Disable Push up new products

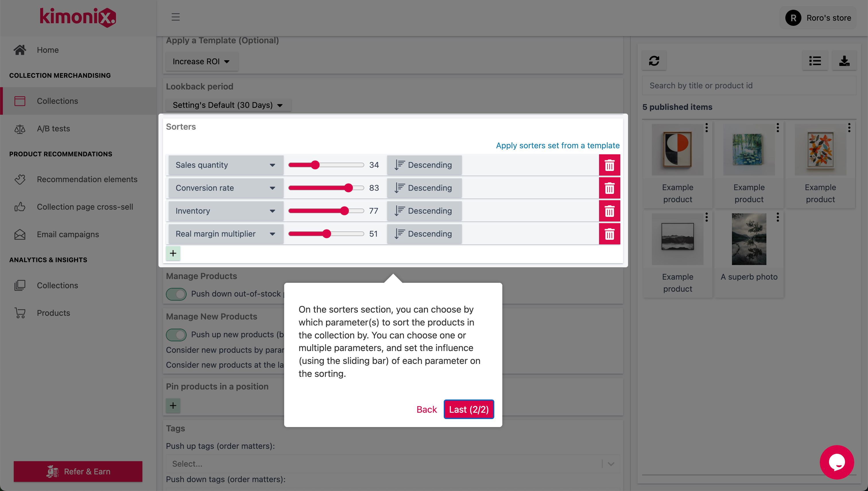(176, 334)
